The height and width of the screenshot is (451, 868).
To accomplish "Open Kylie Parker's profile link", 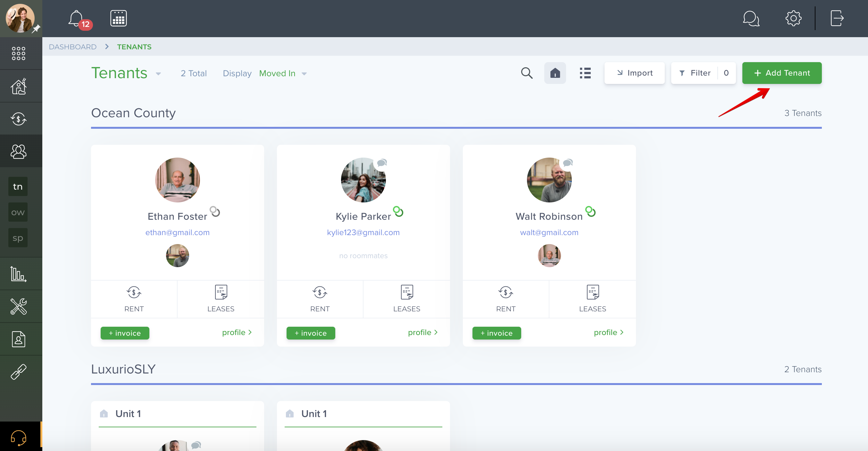I will (x=423, y=332).
